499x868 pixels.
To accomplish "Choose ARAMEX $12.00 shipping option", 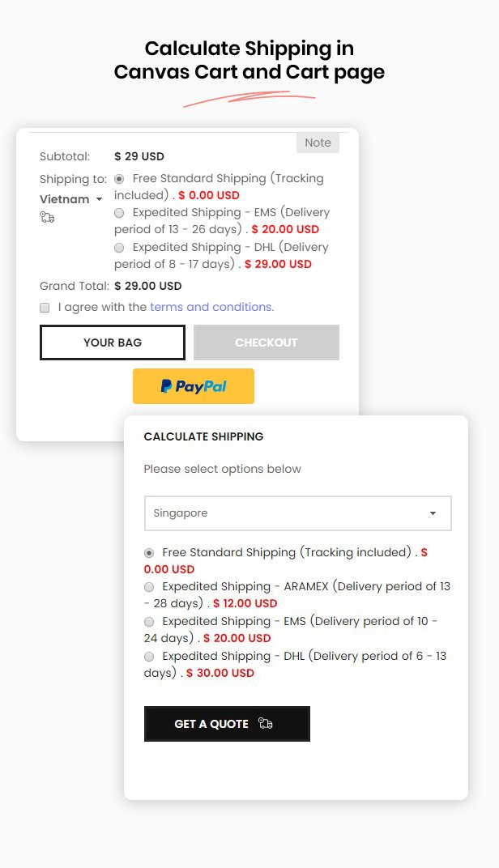I will point(149,587).
